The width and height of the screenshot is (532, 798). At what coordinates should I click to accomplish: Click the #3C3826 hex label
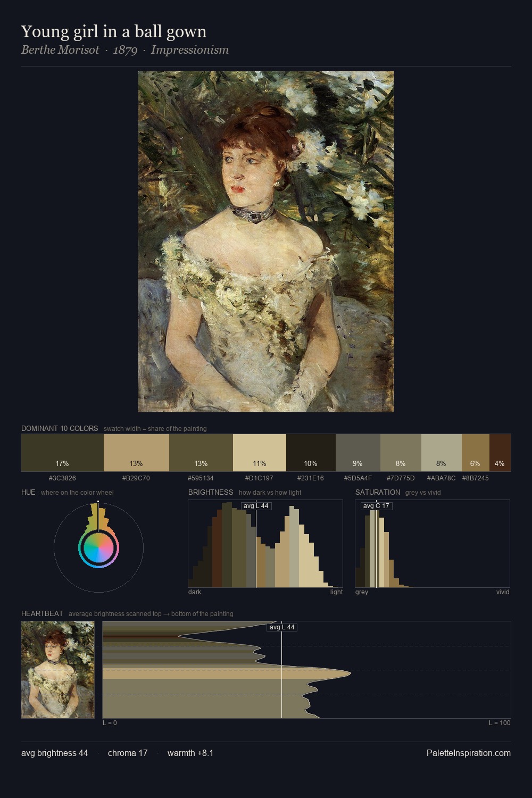(62, 478)
